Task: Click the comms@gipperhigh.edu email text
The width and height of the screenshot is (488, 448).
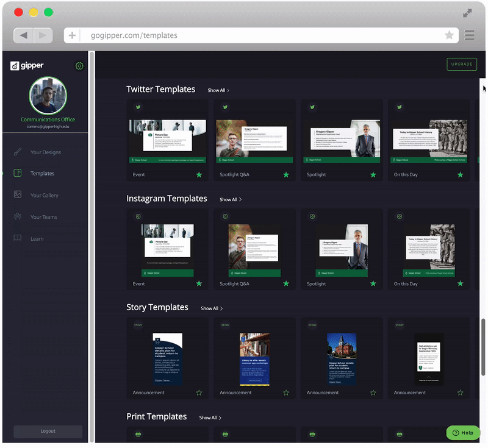Action: click(x=48, y=127)
